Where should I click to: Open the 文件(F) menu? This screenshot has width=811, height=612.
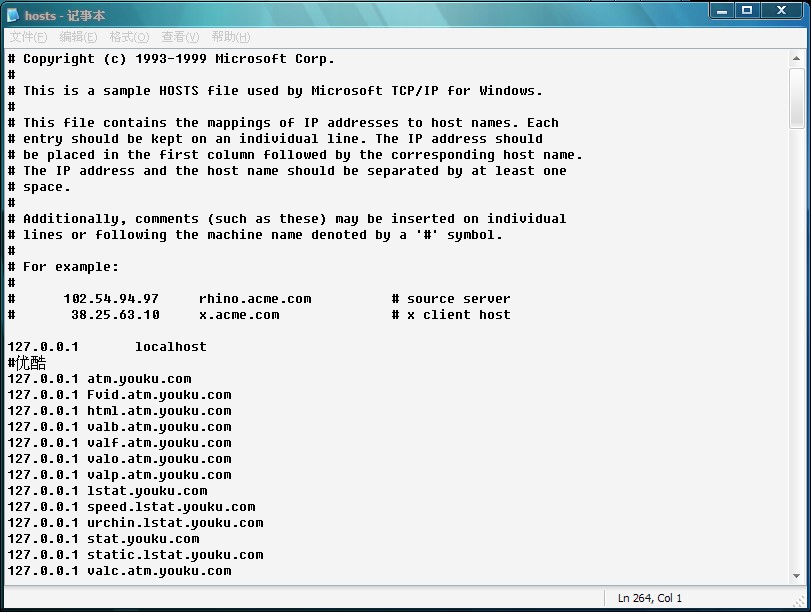click(x=28, y=37)
